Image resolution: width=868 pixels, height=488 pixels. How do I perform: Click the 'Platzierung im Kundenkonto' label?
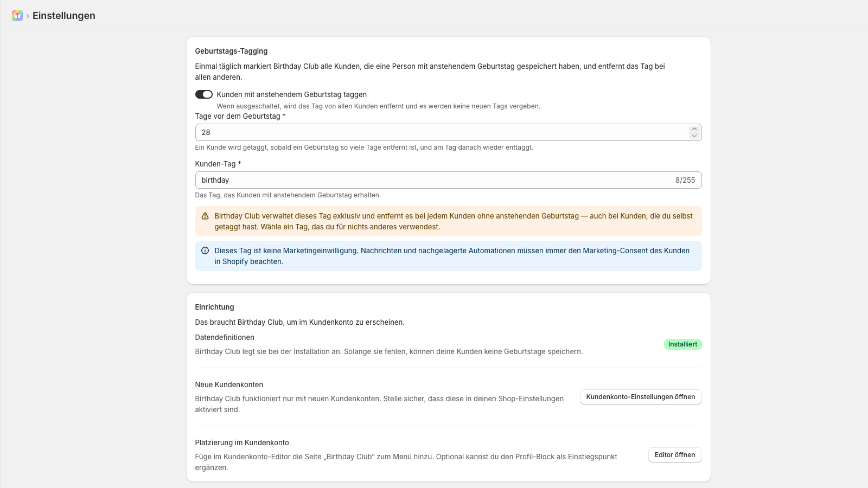242,442
